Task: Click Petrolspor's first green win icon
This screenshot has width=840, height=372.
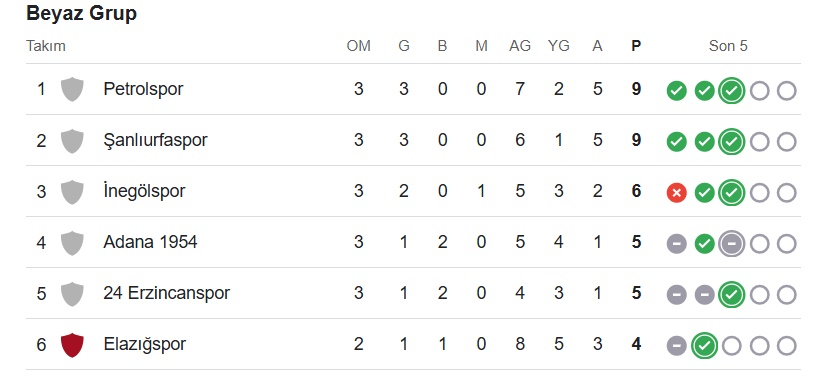Action: (x=677, y=91)
